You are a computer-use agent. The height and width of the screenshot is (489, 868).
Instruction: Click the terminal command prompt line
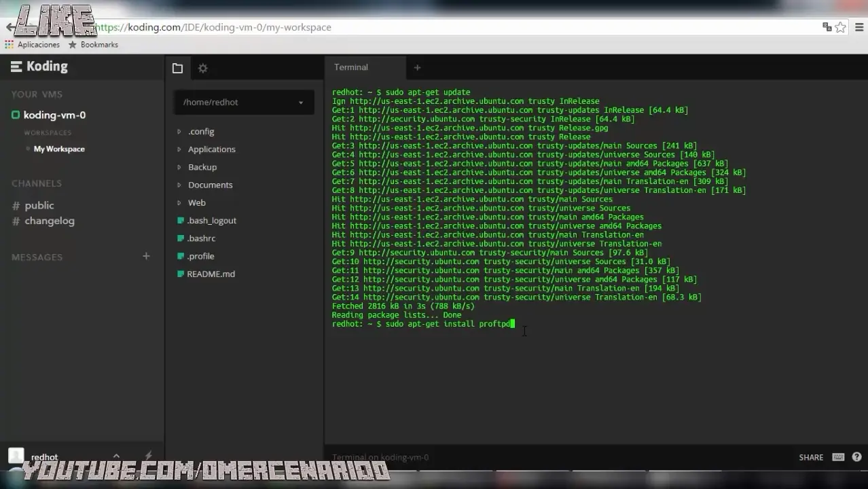[423, 324]
